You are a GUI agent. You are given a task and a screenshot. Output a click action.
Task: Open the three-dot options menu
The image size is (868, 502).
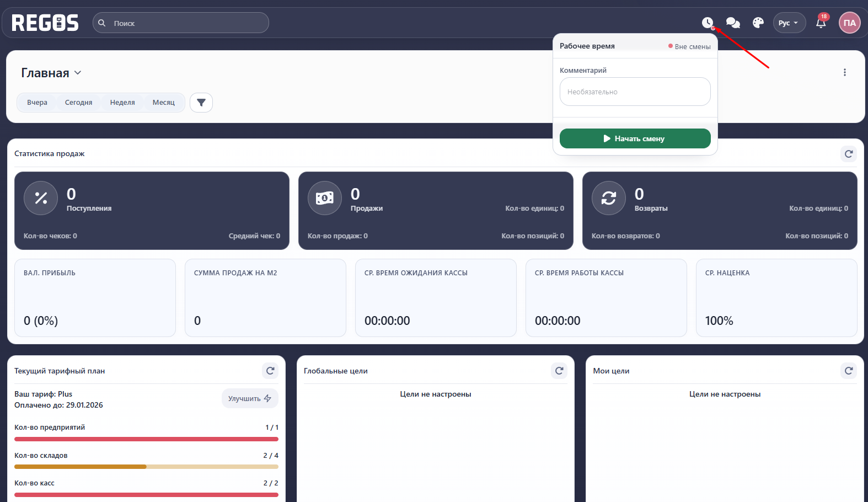844,72
